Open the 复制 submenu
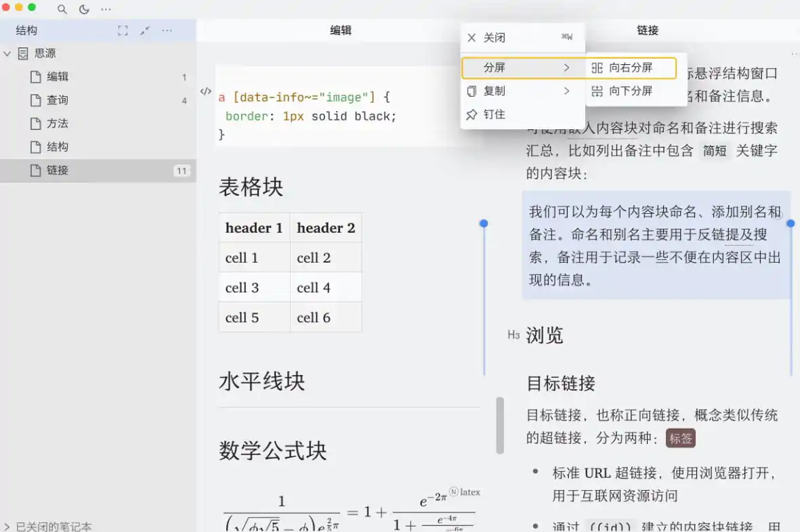 click(495, 91)
